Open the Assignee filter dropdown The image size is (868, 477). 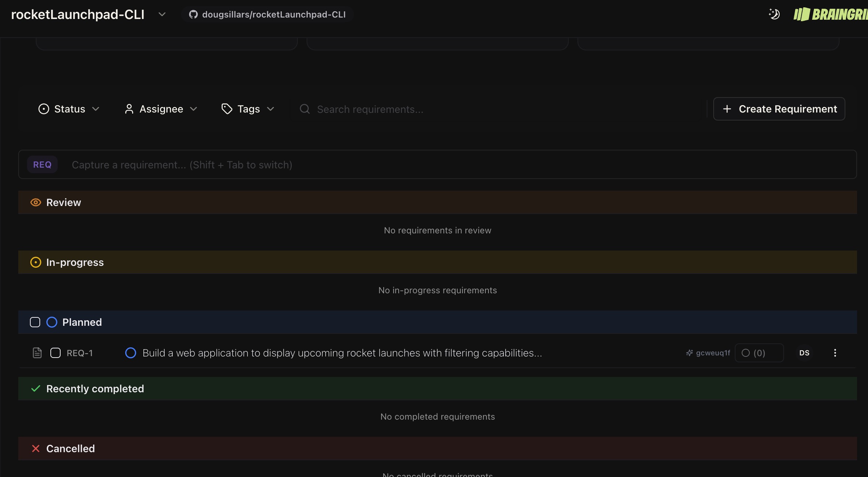pyautogui.click(x=161, y=108)
